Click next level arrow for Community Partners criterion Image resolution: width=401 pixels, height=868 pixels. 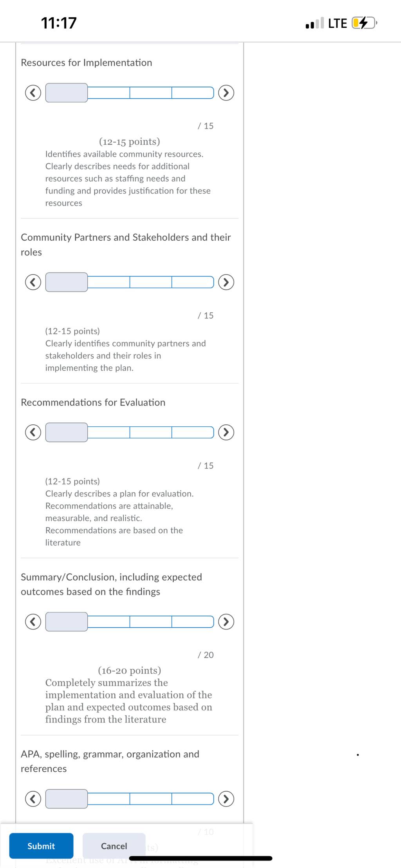coord(226,282)
